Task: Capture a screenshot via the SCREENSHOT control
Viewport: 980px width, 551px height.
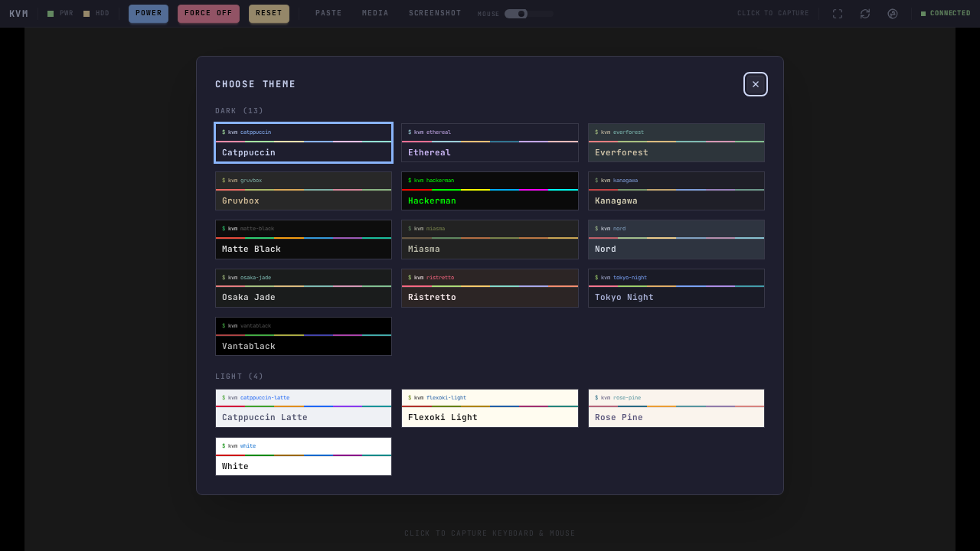Action: coord(435,13)
